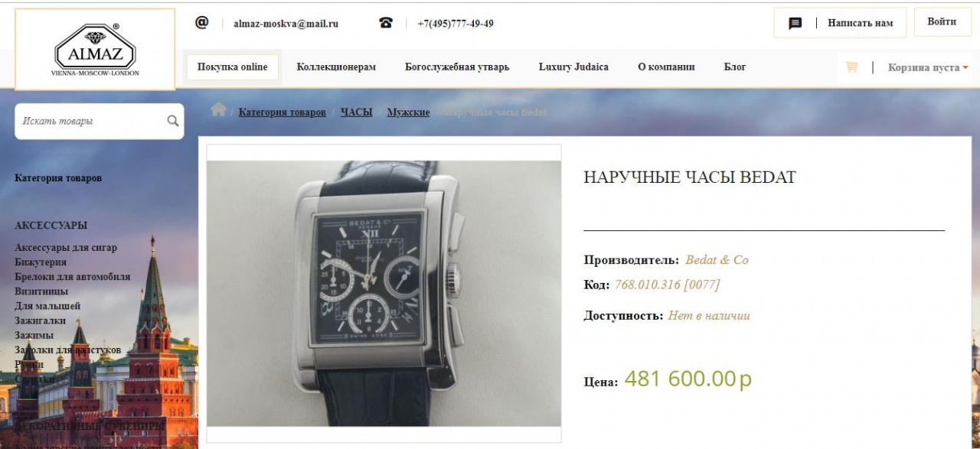The image size is (980, 449).
Task: Click the search magnifier icon
Action: tap(173, 121)
